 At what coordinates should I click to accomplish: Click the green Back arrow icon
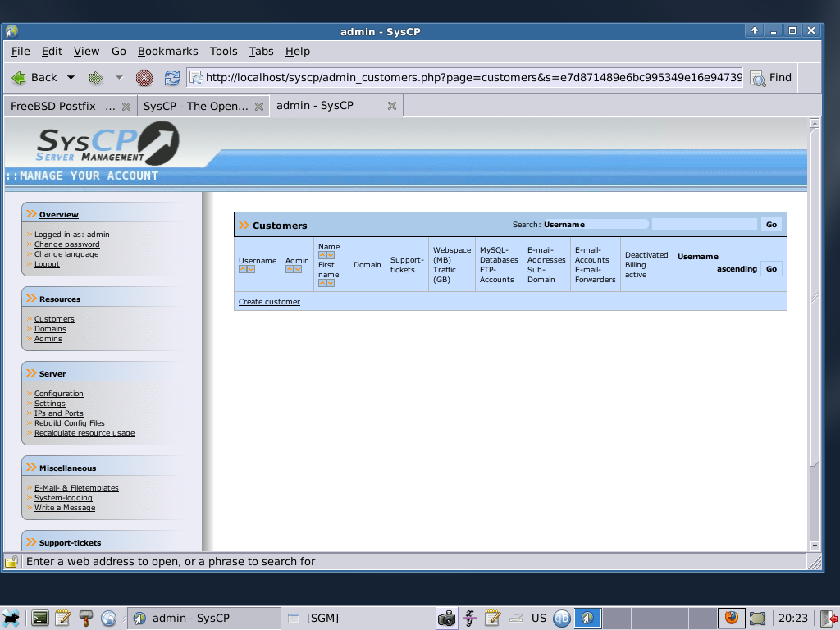[x=19, y=78]
